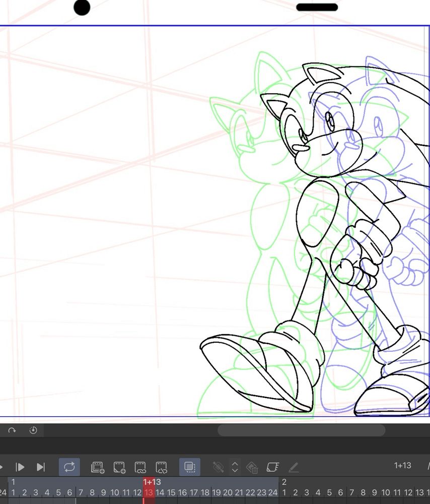Toggle loop playback
Viewport: 430px width, 504px height.
coord(69,467)
